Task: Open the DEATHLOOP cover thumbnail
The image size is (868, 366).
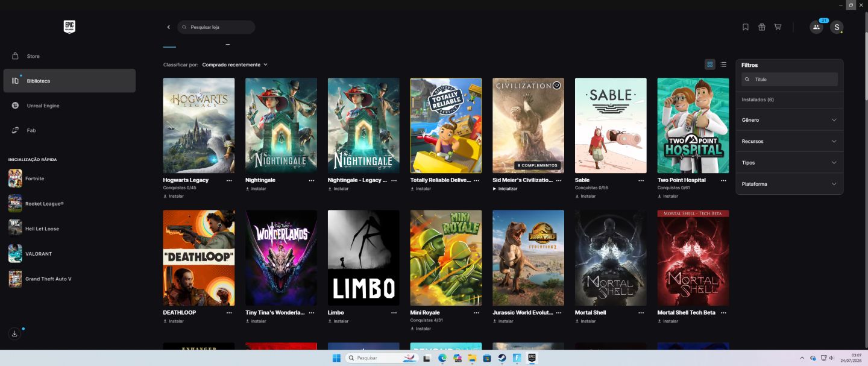Action: pyautogui.click(x=199, y=257)
